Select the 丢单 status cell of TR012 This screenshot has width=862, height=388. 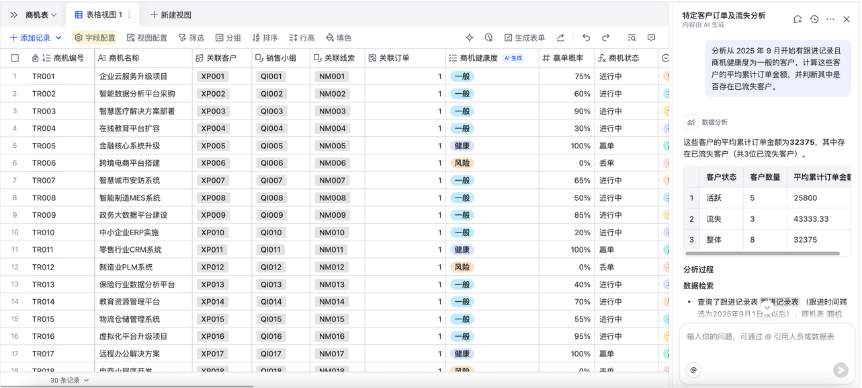(x=626, y=267)
